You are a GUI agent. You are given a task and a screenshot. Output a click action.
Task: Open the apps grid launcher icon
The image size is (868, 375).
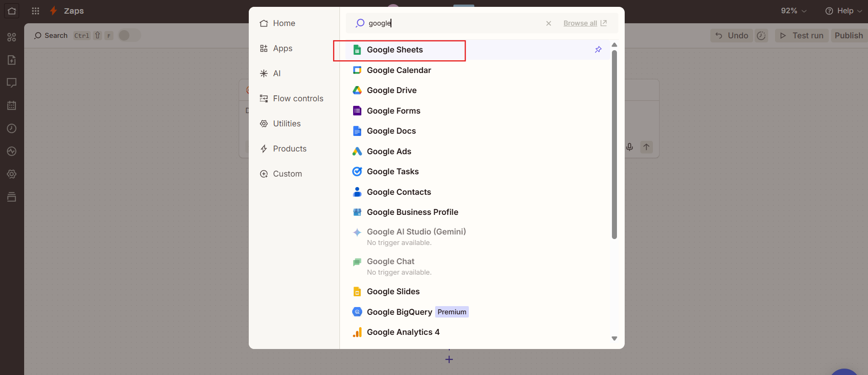[36, 11]
